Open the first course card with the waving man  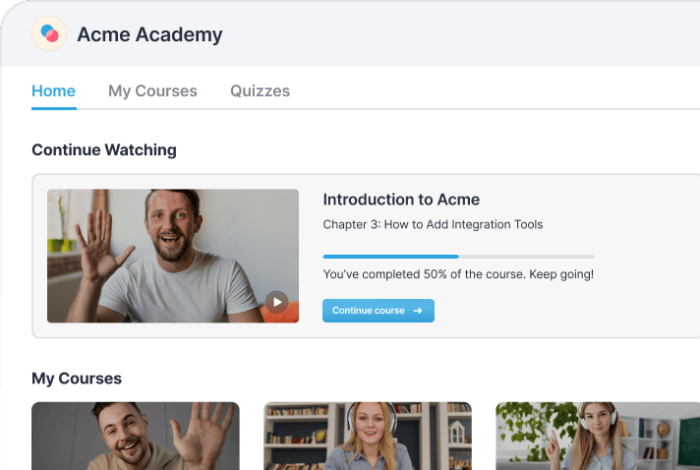pos(135,436)
